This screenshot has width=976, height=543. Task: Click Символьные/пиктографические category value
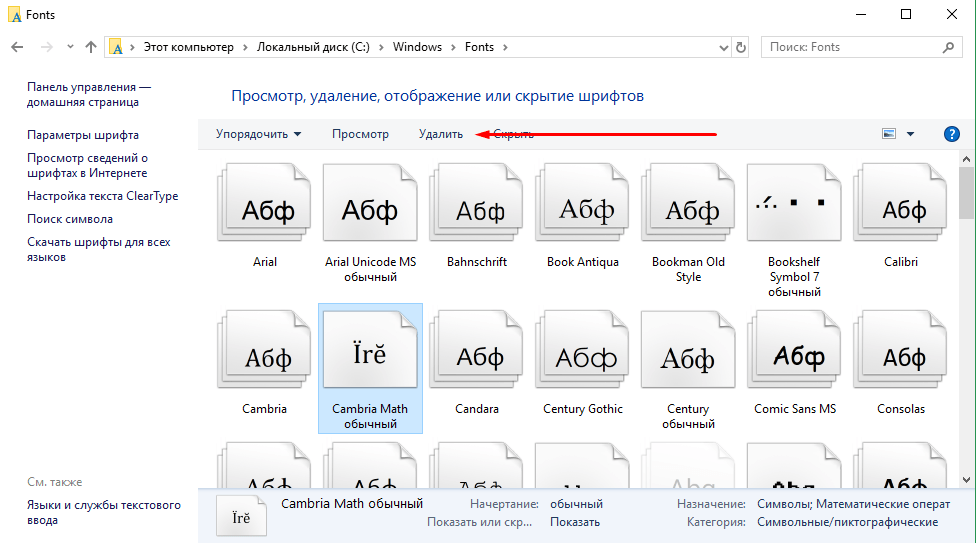[847, 522]
